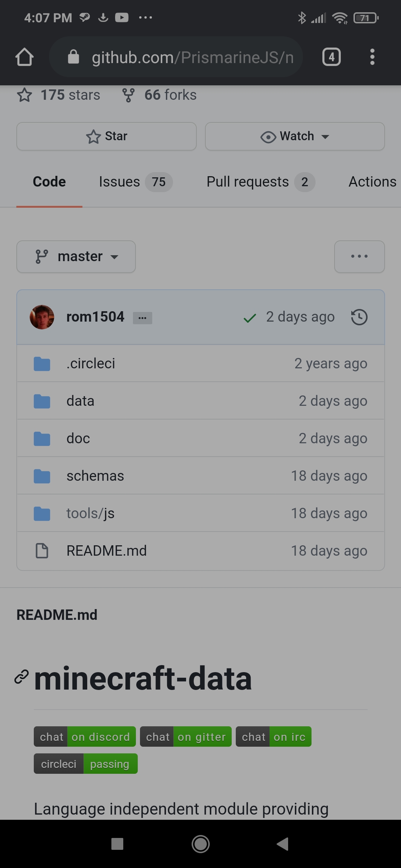Tap the home icon in the browser toolbar
Screen dimensions: 401x868
click(x=24, y=57)
